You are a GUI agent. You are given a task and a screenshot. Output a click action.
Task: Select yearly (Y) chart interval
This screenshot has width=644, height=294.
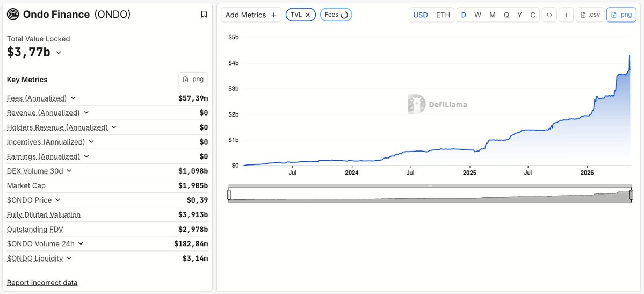pyautogui.click(x=519, y=15)
